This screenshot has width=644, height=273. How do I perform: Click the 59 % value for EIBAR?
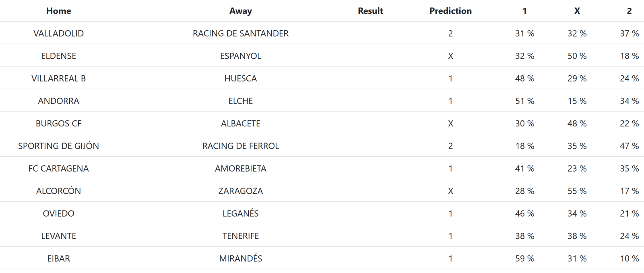524,259
